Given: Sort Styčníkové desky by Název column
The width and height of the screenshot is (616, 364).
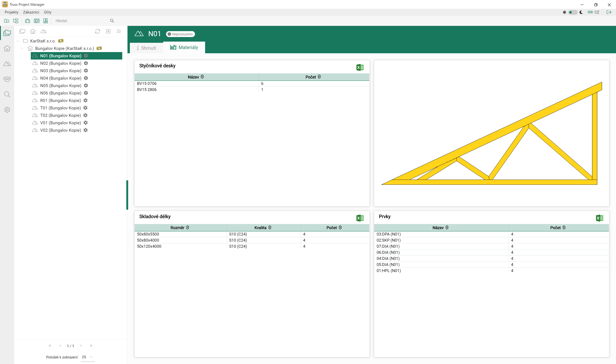Looking at the screenshot, I should 196,77.
